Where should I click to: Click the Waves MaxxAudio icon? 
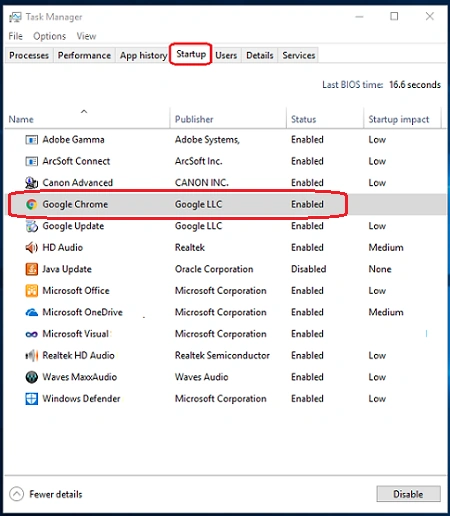pyautogui.click(x=32, y=377)
